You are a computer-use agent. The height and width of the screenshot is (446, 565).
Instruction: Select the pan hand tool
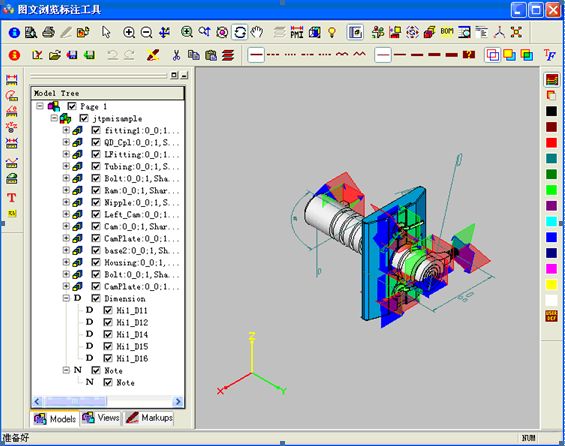[x=257, y=32]
